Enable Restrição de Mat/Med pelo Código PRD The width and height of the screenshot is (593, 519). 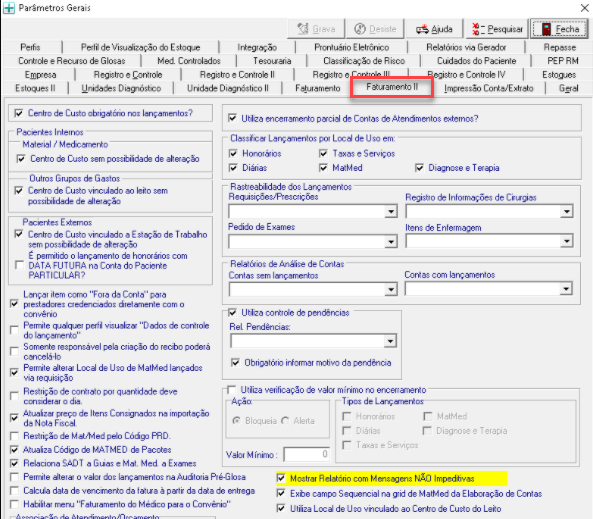pyautogui.click(x=14, y=436)
